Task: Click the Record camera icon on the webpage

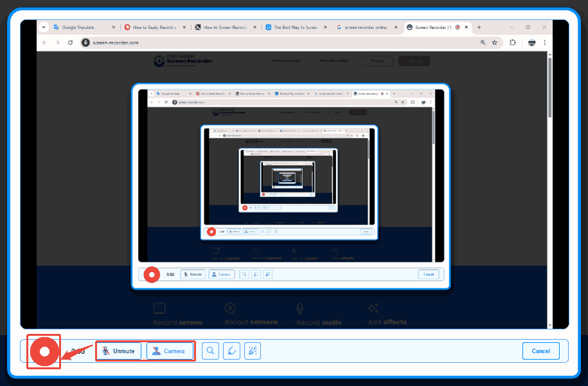Action: [x=229, y=308]
